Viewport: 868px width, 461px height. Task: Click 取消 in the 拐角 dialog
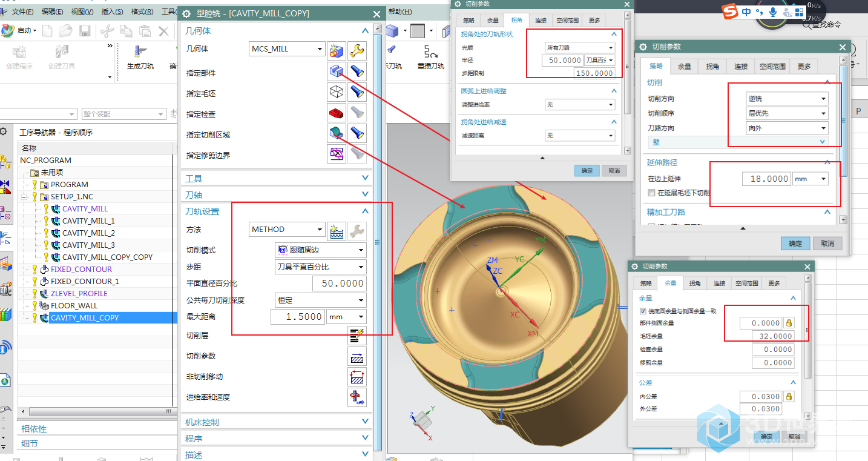614,171
